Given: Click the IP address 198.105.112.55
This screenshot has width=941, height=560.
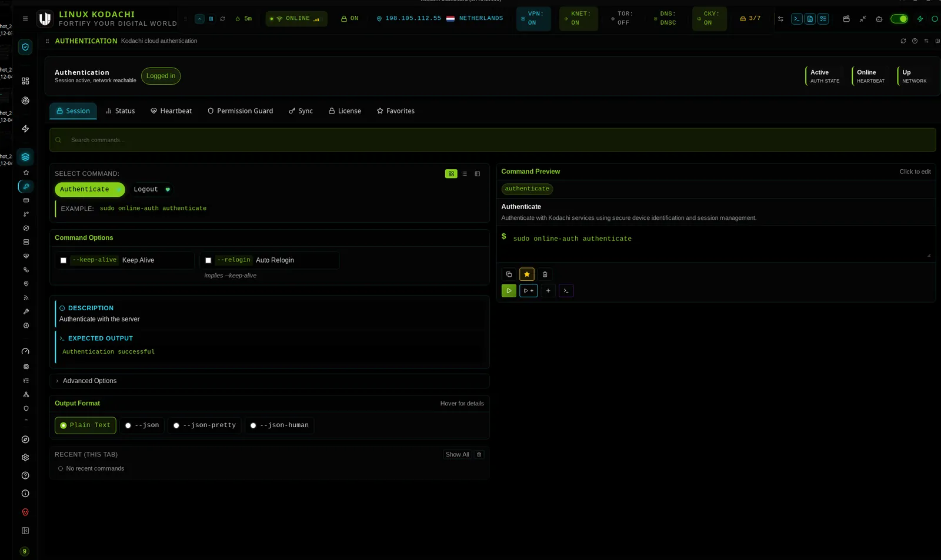Looking at the screenshot, I should (x=413, y=19).
